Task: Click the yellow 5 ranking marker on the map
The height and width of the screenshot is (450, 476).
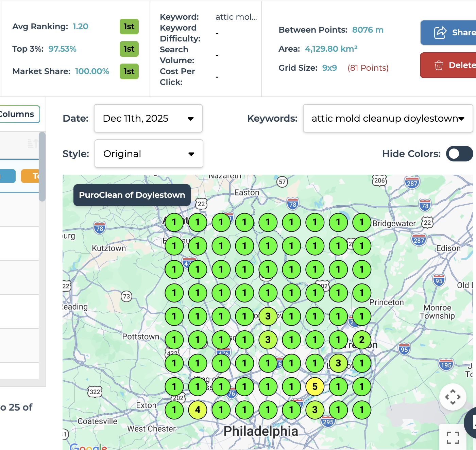Action: click(x=314, y=386)
